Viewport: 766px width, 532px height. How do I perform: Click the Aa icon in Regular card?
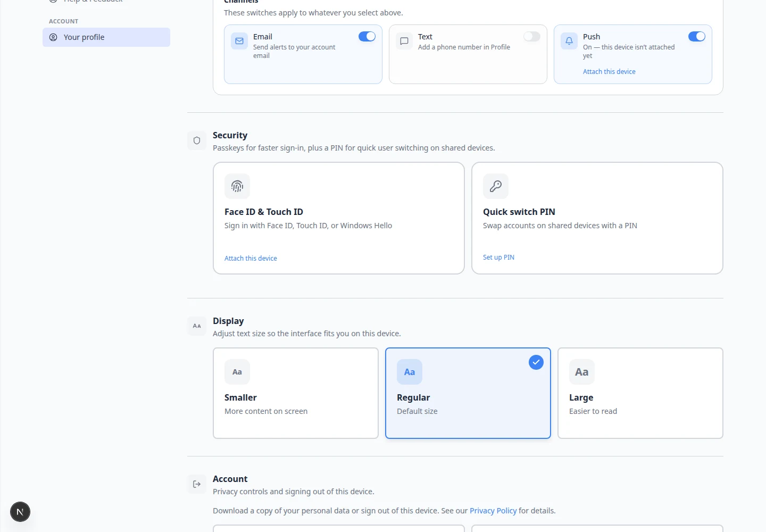pyautogui.click(x=410, y=372)
